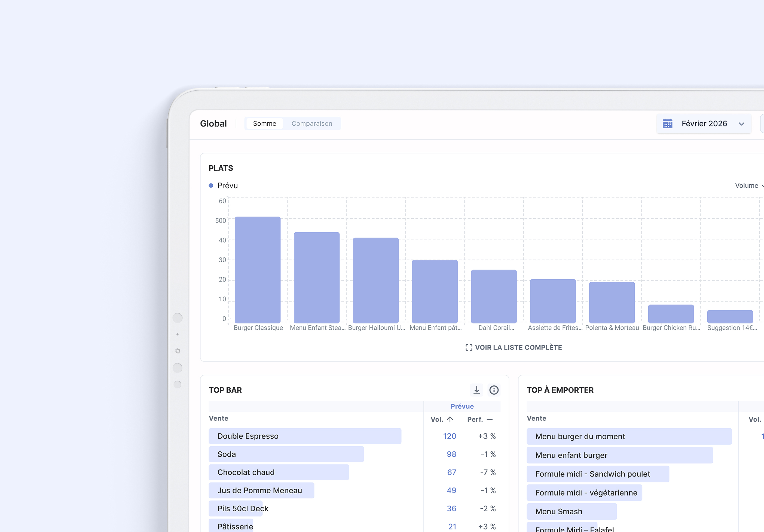The image size is (764, 532).
Task: Click the expand icon beside Voir la liste complète
Action: point(469,348)
